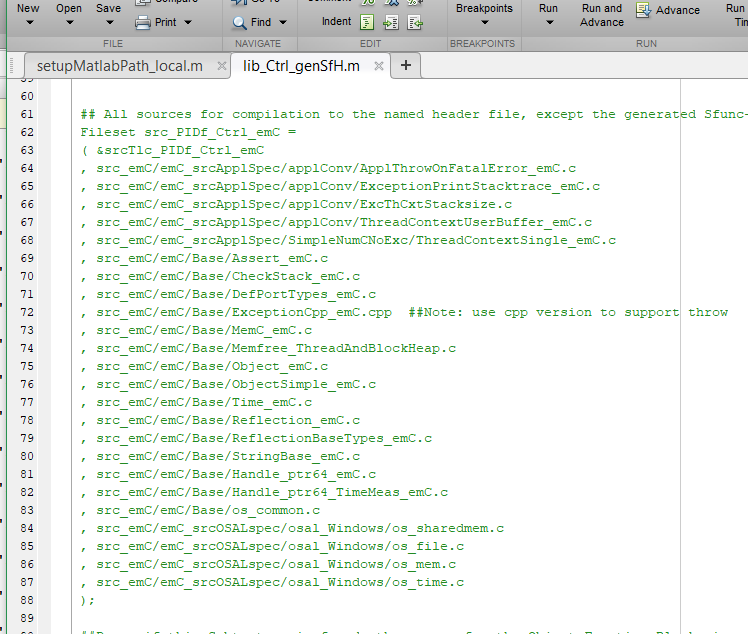Click the Advance icon in RUN section

coord(643,10)
